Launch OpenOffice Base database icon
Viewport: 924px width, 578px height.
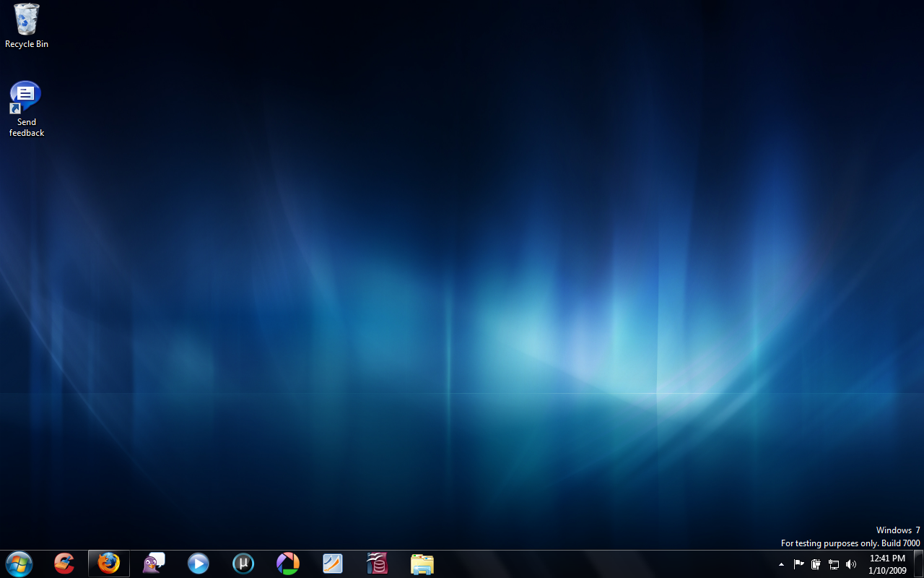(x=378, y=564)
